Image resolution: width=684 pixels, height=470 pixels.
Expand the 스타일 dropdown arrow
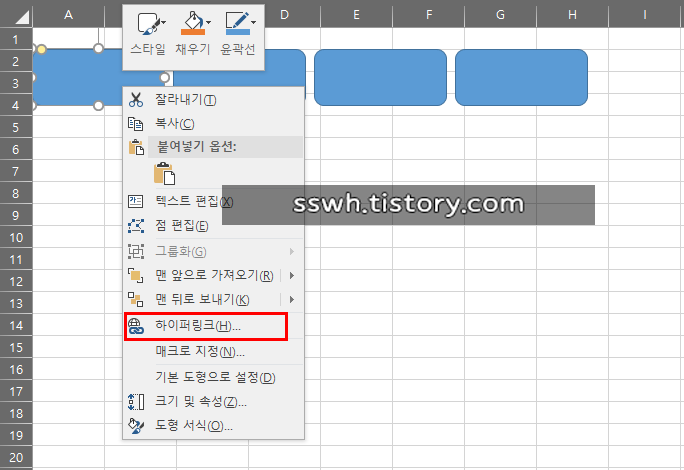tap(164, 22)
